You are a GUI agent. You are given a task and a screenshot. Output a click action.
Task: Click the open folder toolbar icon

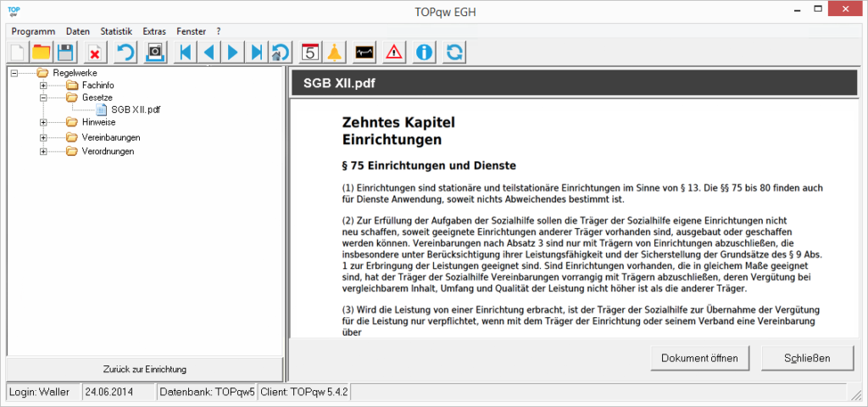click(41, 53)
